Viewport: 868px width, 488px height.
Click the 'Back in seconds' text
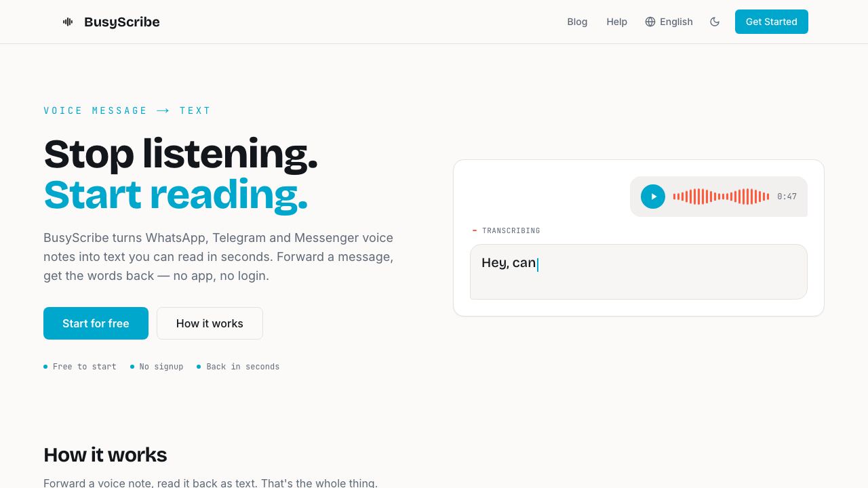pyautogui.click(x=243, y=367)
